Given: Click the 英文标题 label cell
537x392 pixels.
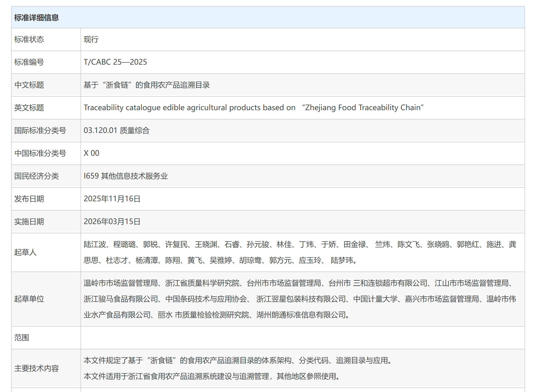Looking at the screenshot, I should [x=29, y=108].
